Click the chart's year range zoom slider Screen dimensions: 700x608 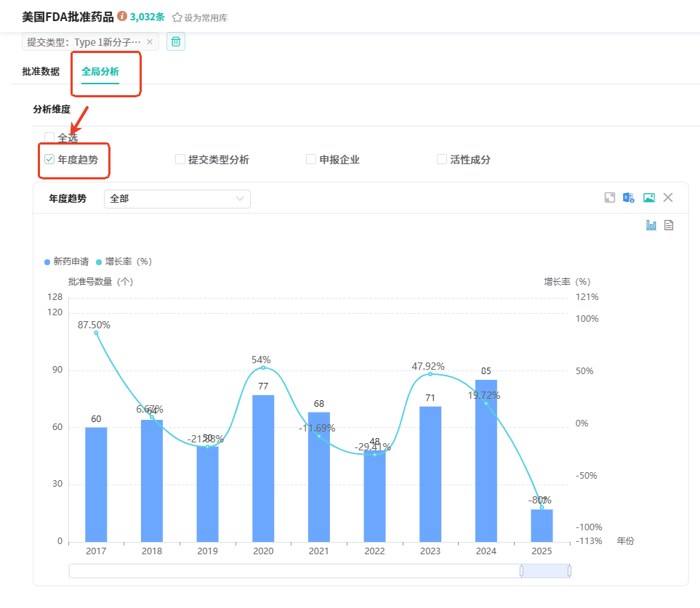[545, 571]
